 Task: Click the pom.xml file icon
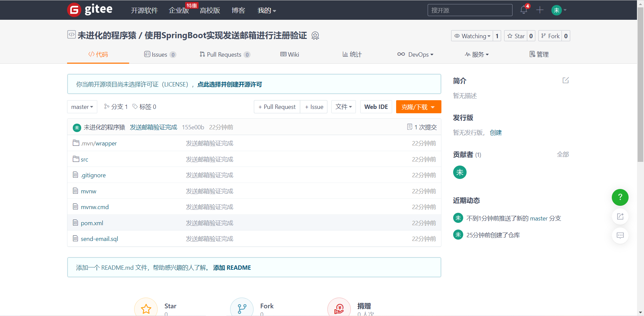pos(75,223)
